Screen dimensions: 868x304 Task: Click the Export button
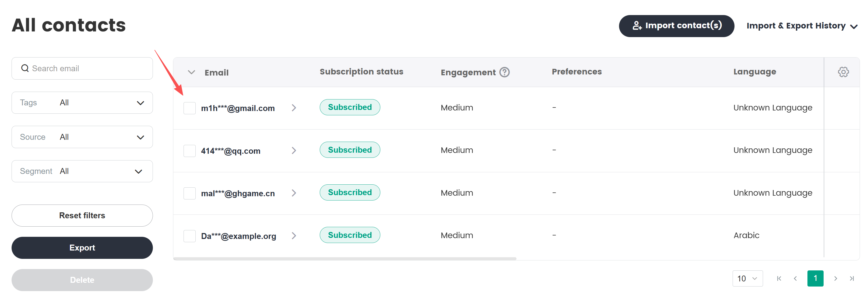point(82,248)
